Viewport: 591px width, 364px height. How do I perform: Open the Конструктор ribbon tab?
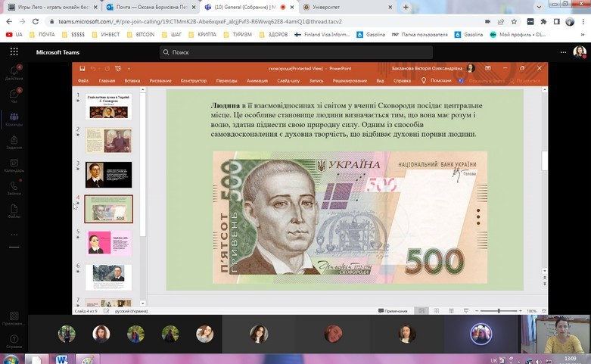(194, 81)
